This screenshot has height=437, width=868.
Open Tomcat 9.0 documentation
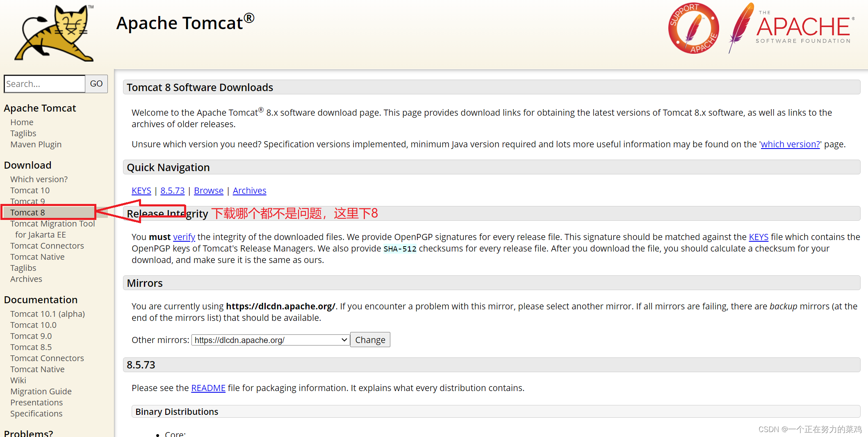31,336
